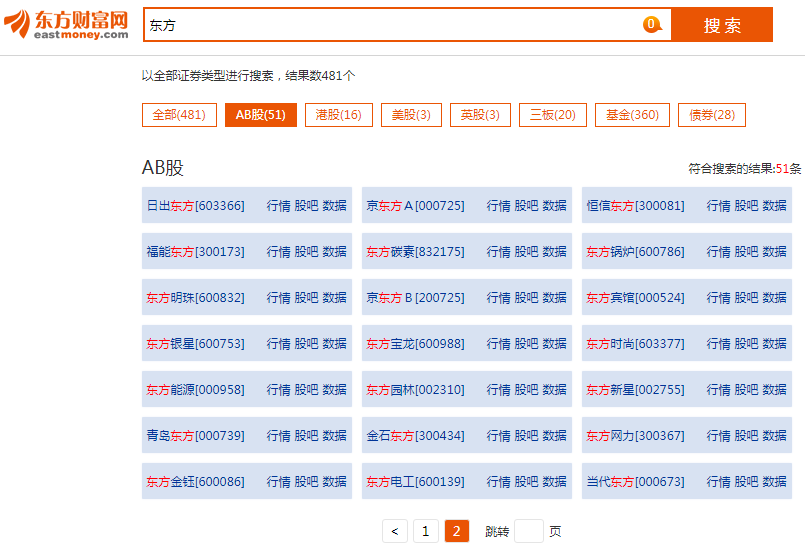The width and height of the screenshot is (805, 558).
Task: Click 股吧 for 东方银星[600753]
Action: pyautogui.click(x=307, y=343)
